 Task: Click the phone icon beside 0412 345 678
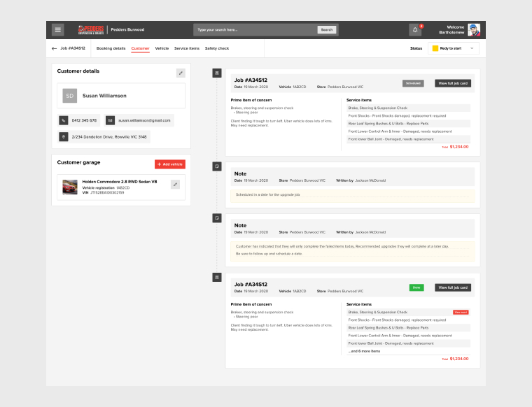click(x=63, y=120)
